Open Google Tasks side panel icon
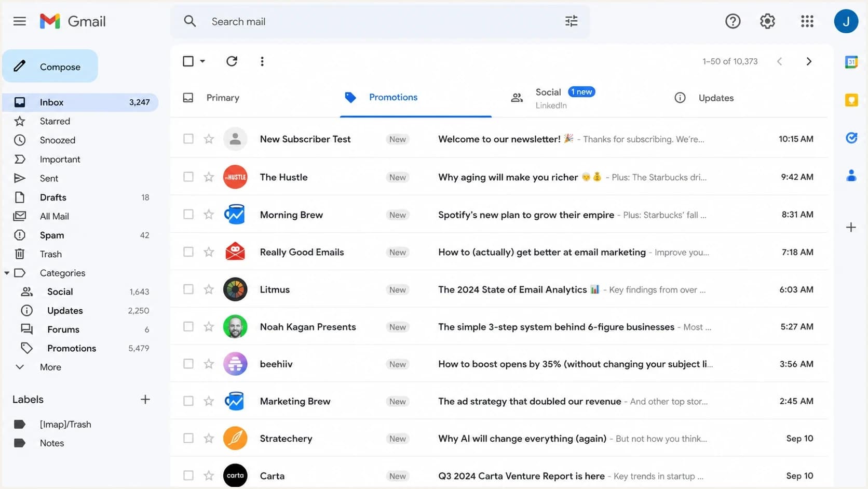868x489 pixels. coord(851,138)
